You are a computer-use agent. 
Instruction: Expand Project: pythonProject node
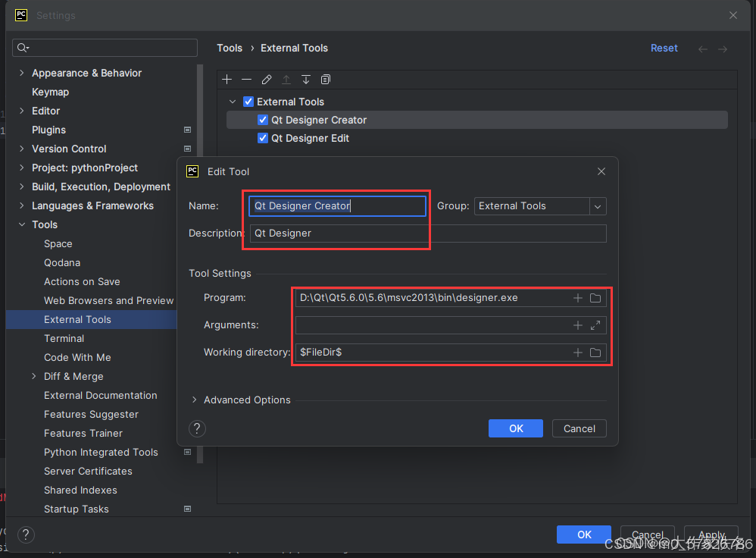pyautogui.click(x=22, y=168)
